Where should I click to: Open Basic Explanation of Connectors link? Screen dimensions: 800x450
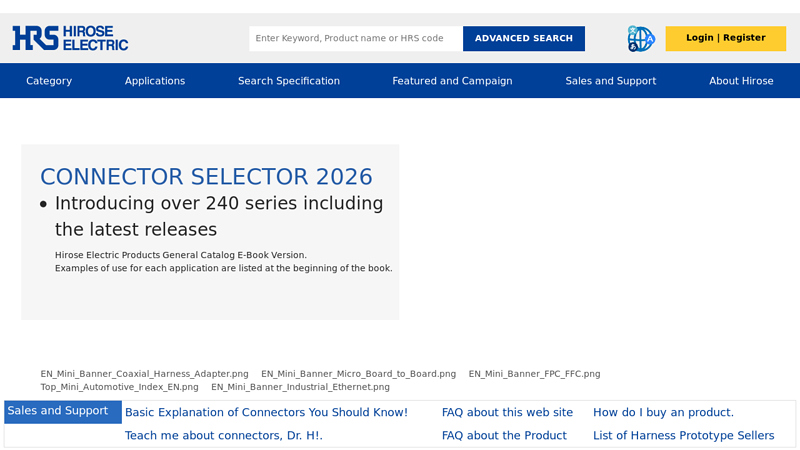coord(266,412)
